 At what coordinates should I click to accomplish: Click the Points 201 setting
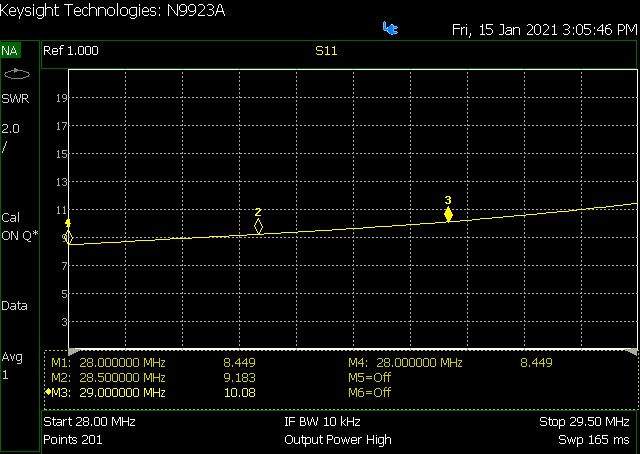[x=73, y=440]
